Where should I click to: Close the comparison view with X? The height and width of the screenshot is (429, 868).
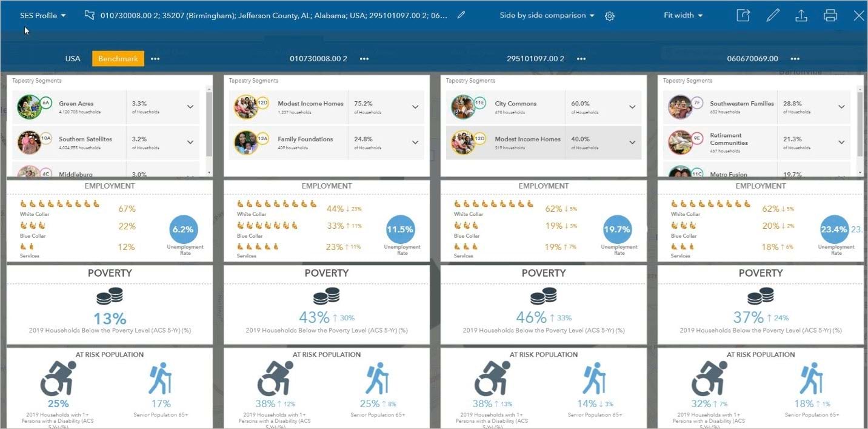(859, 16)
